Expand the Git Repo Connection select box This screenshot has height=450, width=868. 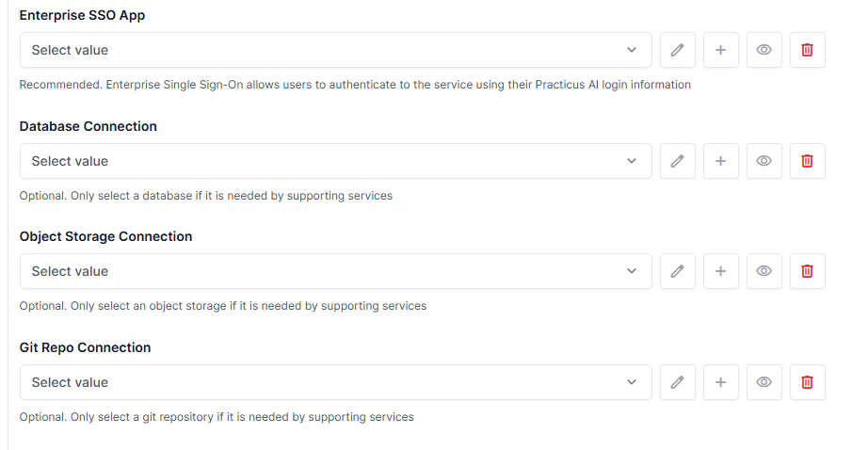pos(335,382)
